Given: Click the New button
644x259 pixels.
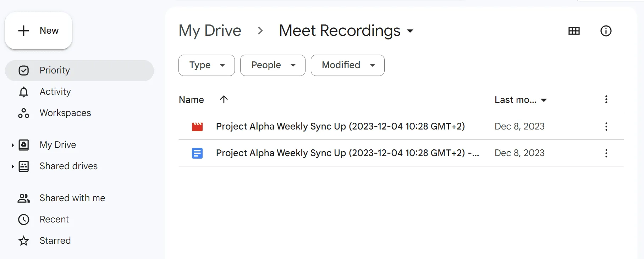Looking at the screenshot, I should pos(38,31).
